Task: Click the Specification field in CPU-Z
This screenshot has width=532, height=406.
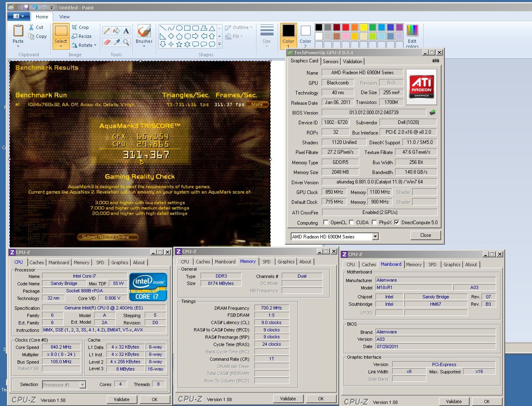Action: tap(104, 308)
